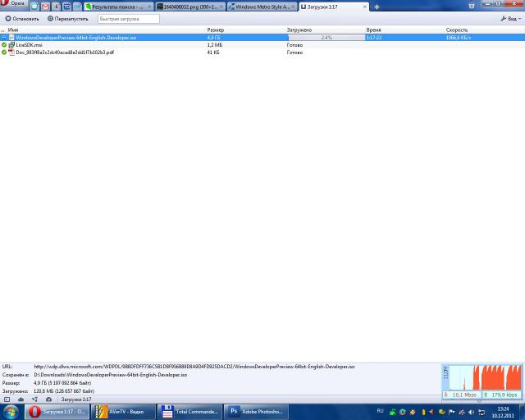Sort downloads by Время column
The width and height of the screenshot is (525, 420).
tap(373, 30)
